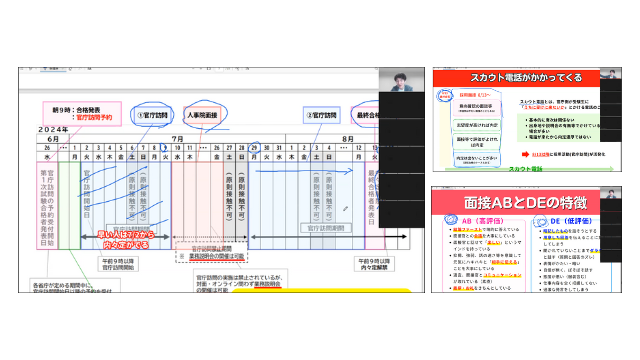Image resolution: width=640 pixels, height=360 pixels.
Task: Open the スカウト電話がかかってくる slide thumbnail
Action: click(527, 119)
